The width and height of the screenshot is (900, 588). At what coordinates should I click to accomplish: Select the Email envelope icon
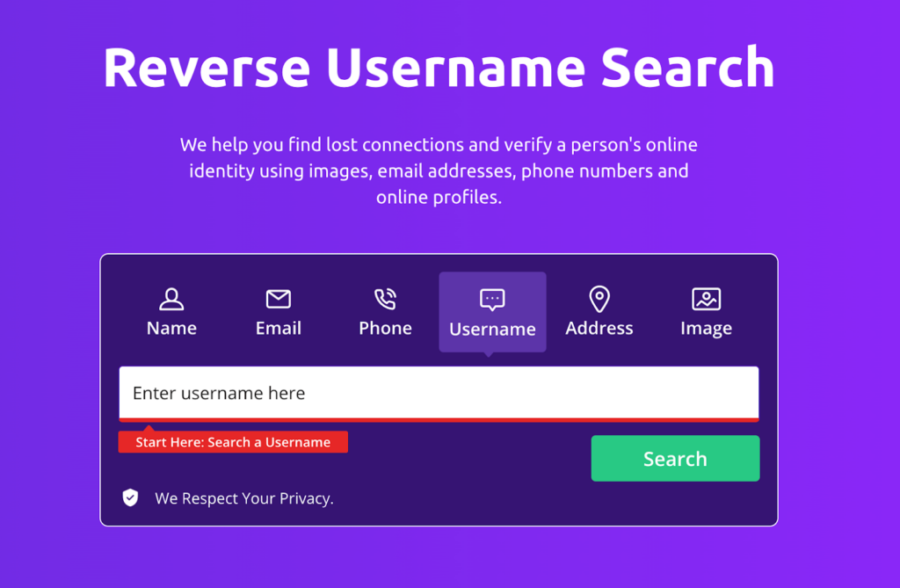[x=279, y=299]
